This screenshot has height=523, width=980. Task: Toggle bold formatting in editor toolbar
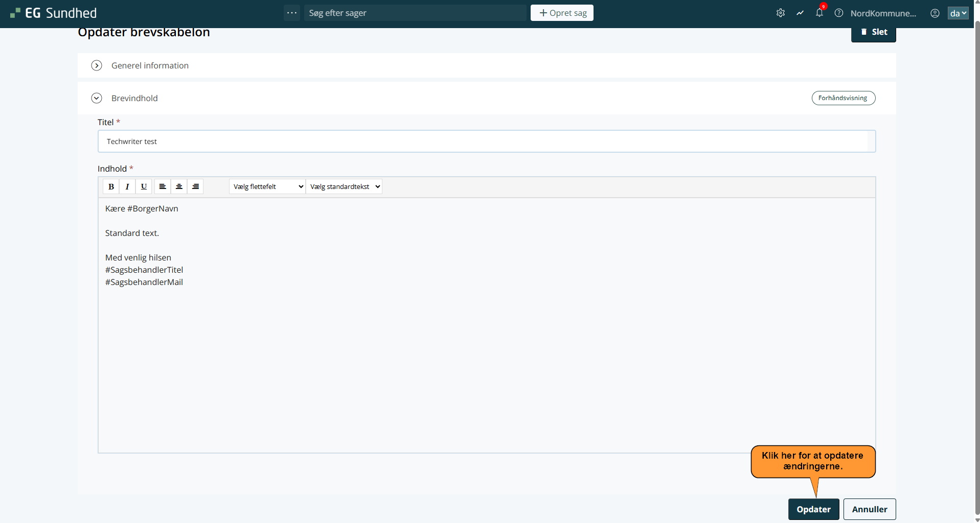[111, 186]
